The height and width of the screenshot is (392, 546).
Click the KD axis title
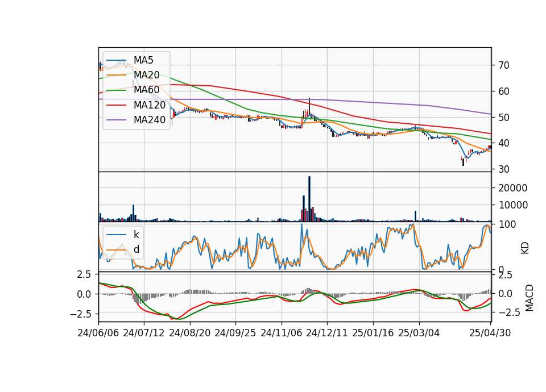click(x=525, y=248)
